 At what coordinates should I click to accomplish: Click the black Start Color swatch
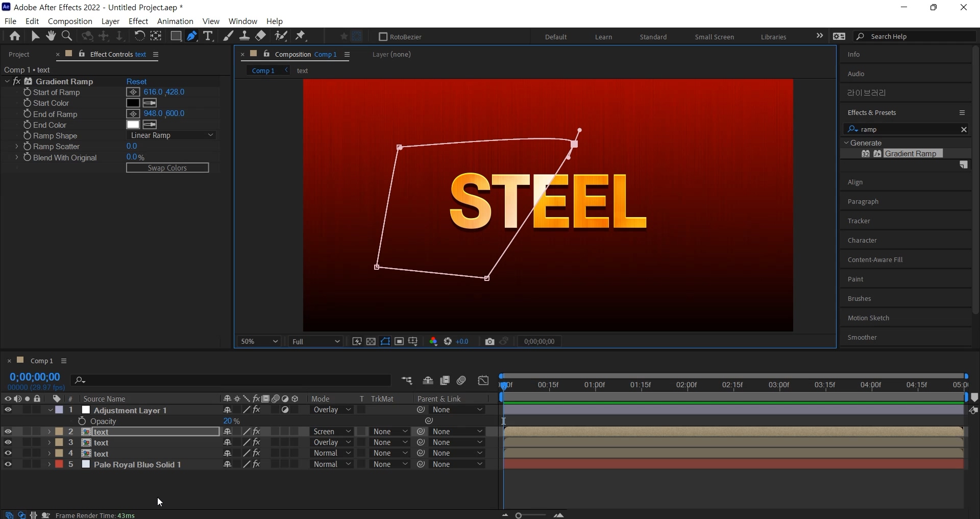(x=133, y=103)
